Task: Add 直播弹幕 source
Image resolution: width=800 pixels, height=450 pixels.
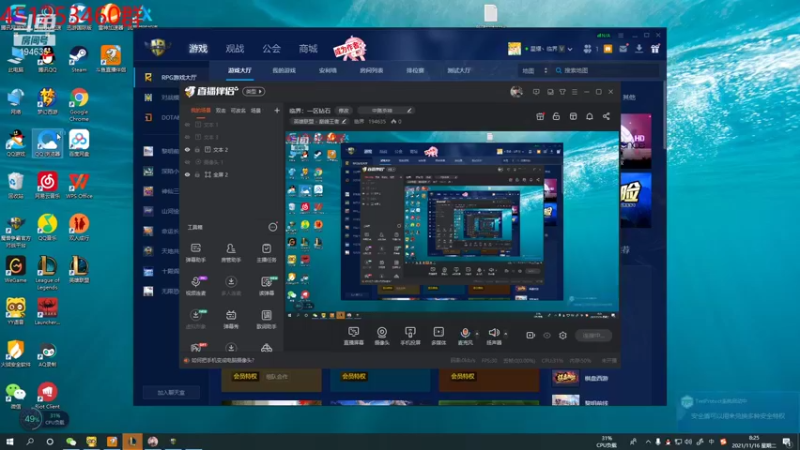Action: [x=353, y=336]
